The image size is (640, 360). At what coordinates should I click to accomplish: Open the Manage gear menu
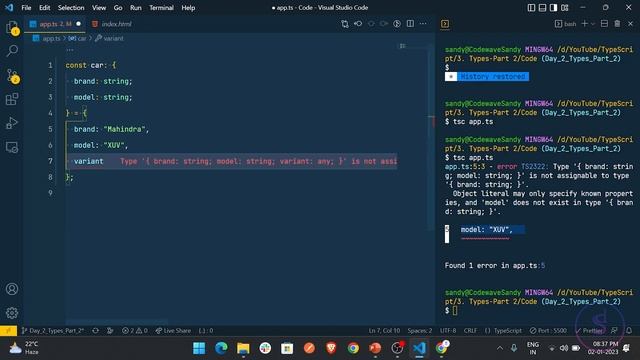12,313
